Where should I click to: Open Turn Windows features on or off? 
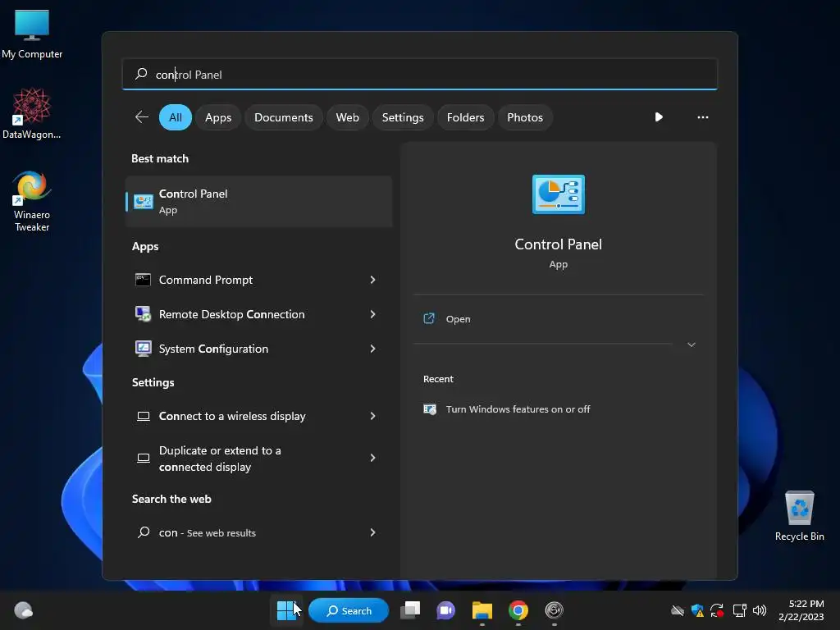[518, 409]
